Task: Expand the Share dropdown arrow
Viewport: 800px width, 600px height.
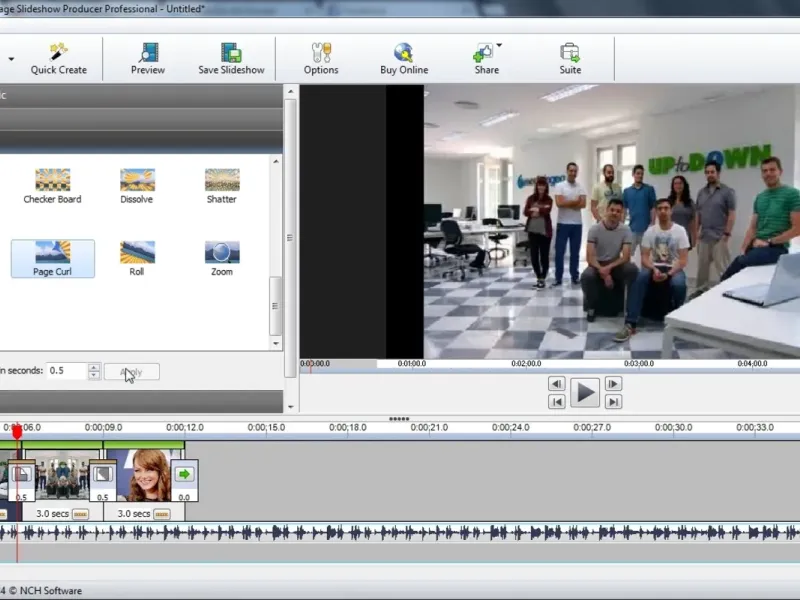Action: pos(499,45)
